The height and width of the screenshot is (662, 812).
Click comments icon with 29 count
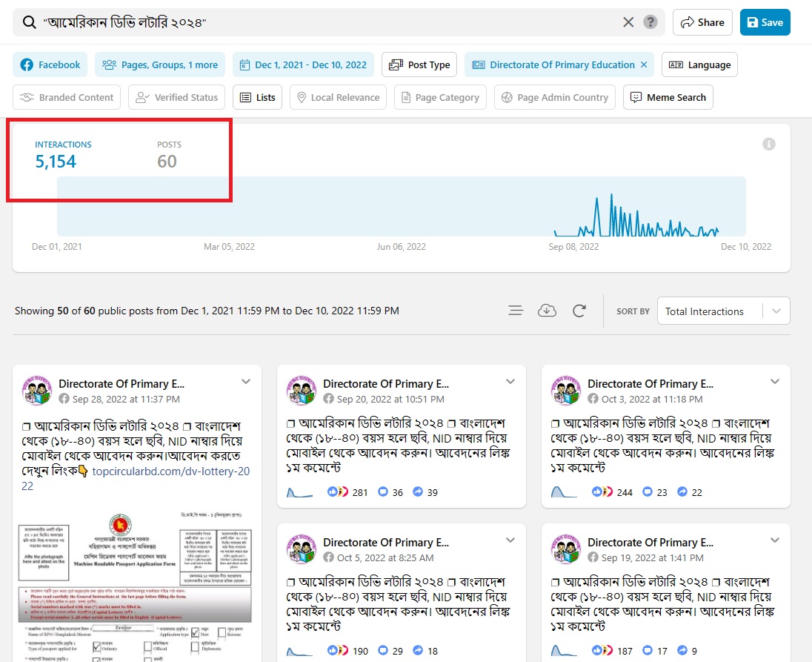[x=383, y=650]
